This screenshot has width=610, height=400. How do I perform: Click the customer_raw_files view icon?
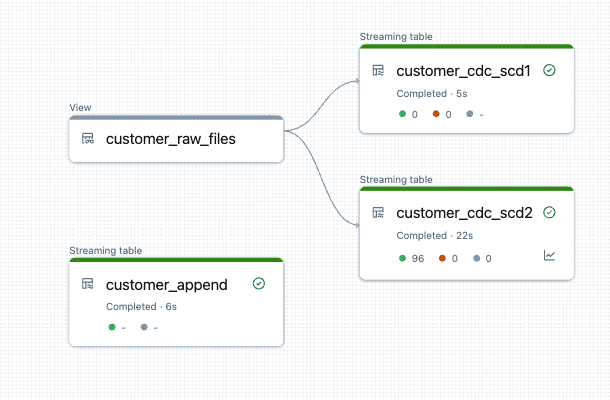(88, 139)
